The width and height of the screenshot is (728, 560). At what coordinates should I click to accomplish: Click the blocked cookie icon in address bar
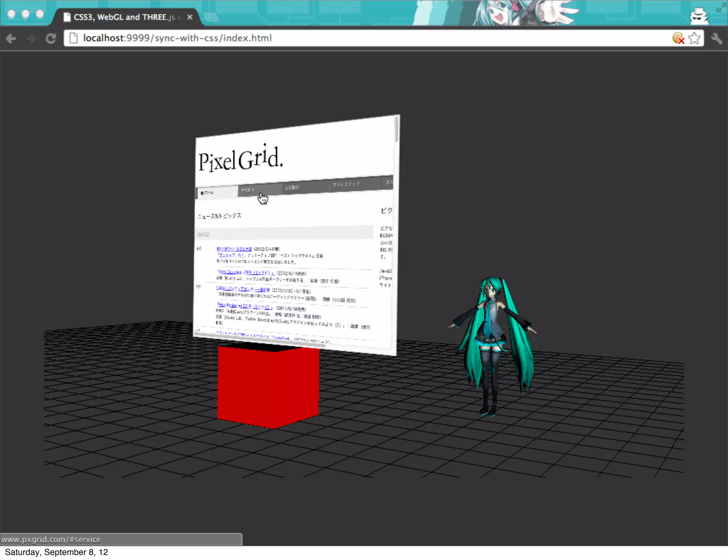(x=678, y=38)
